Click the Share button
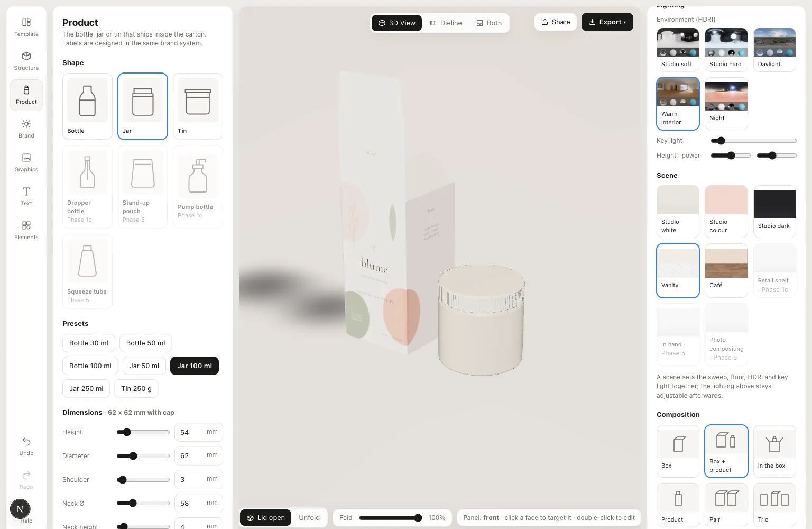Screen dimensions: 812x529 click(556, 22)
